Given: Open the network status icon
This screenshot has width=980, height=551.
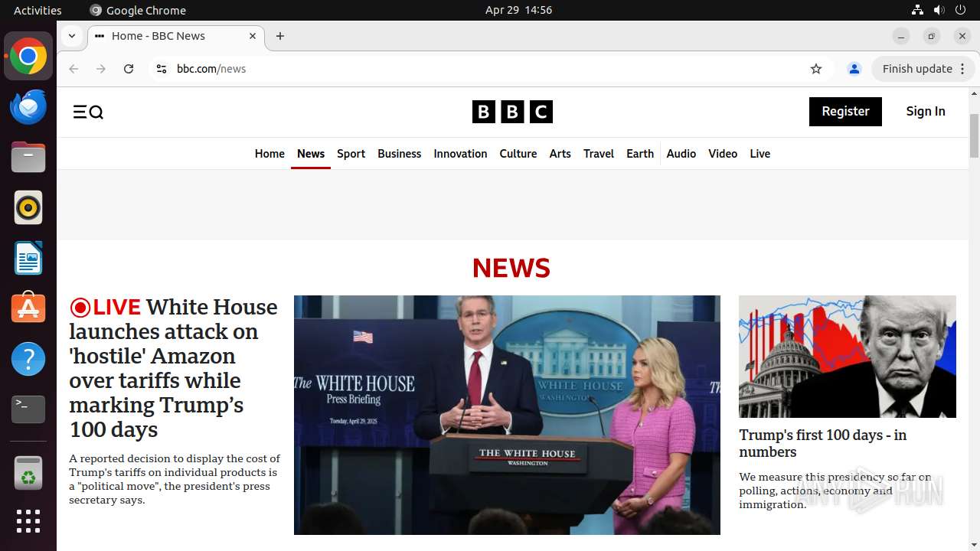Looking at the screenshot, I should click(917, 10).
